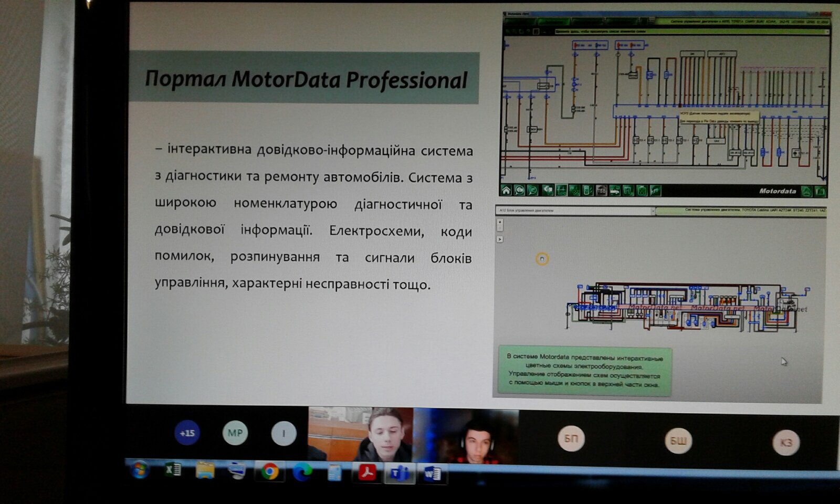Select the MP participant avatar
Screen dimensions: 840x504
click(x=235, y=433)
